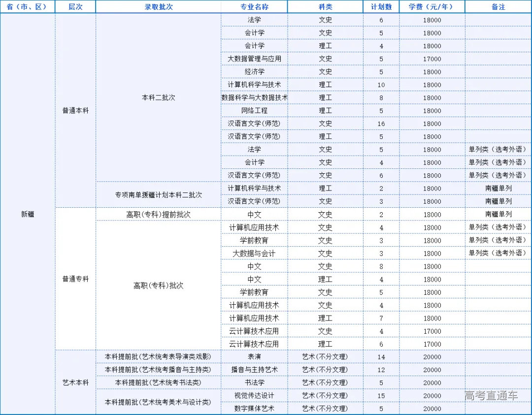The width and height of the screenshot is (532, 415).
Task: Click the 科类 column header
Action: click(325, 6)
